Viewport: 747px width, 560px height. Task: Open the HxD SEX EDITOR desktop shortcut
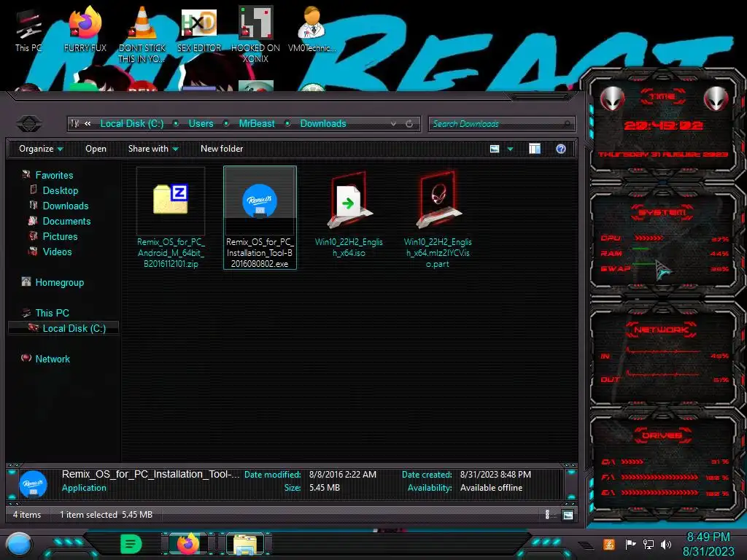[x=198, y=29]
